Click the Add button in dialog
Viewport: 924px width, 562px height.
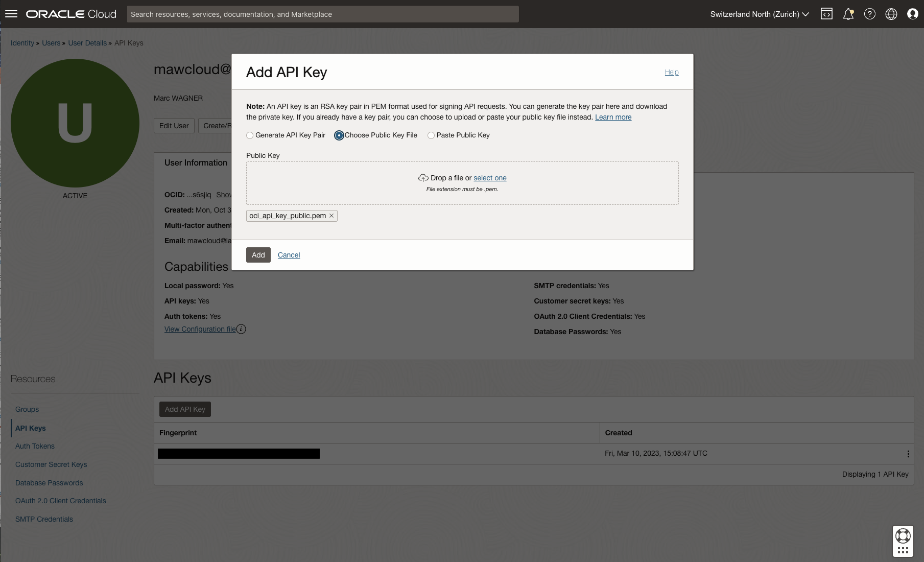[258, 255]
